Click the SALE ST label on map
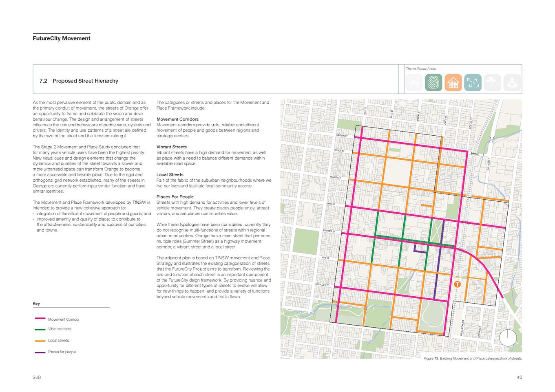 coord(391,114)
